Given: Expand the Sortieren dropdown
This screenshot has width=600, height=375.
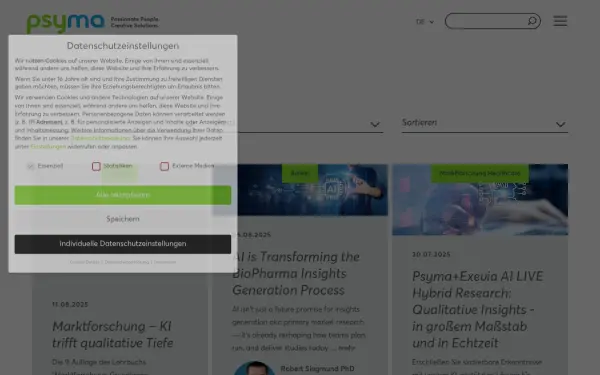Looking at the screenshot, I should click(x=485, y=123).
